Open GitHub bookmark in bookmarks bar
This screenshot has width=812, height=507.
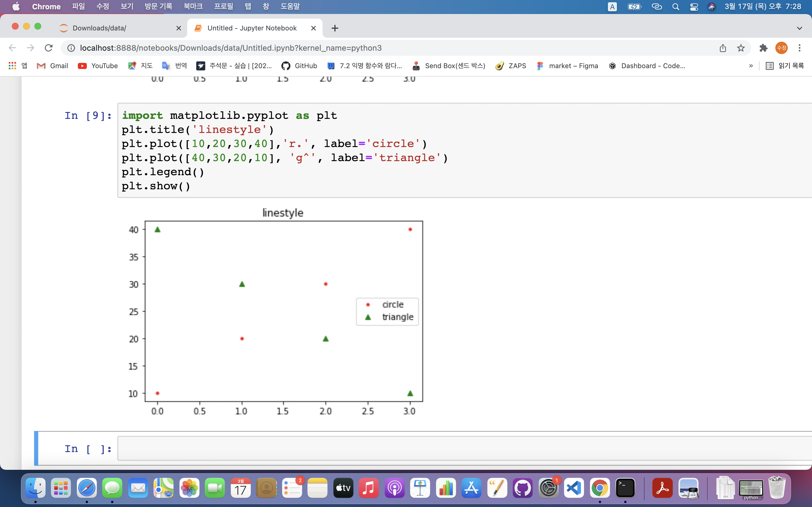[299, 66]
